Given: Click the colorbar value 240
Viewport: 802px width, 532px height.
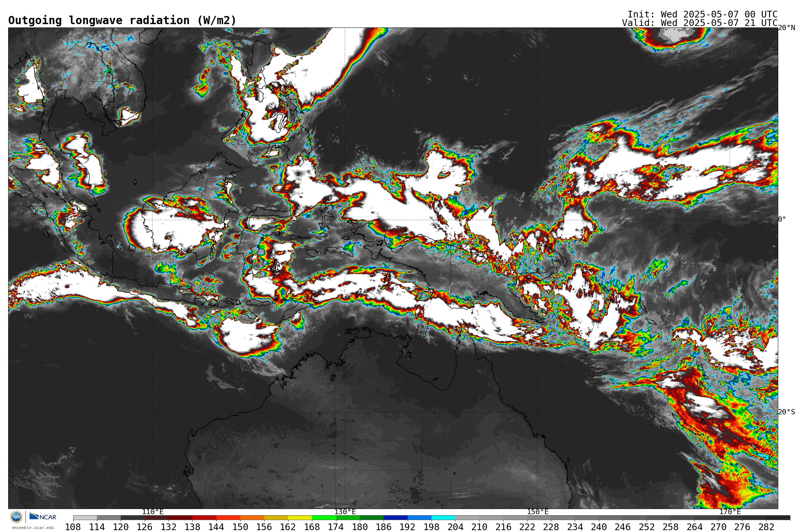Looking at the screenshot, I should [x=599, y=527].
